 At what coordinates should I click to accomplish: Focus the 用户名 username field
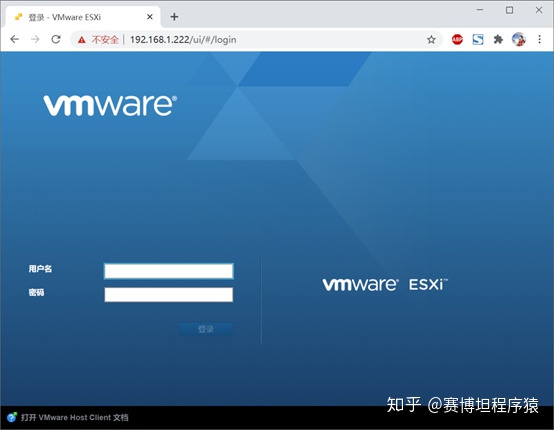tap(169, 271)
